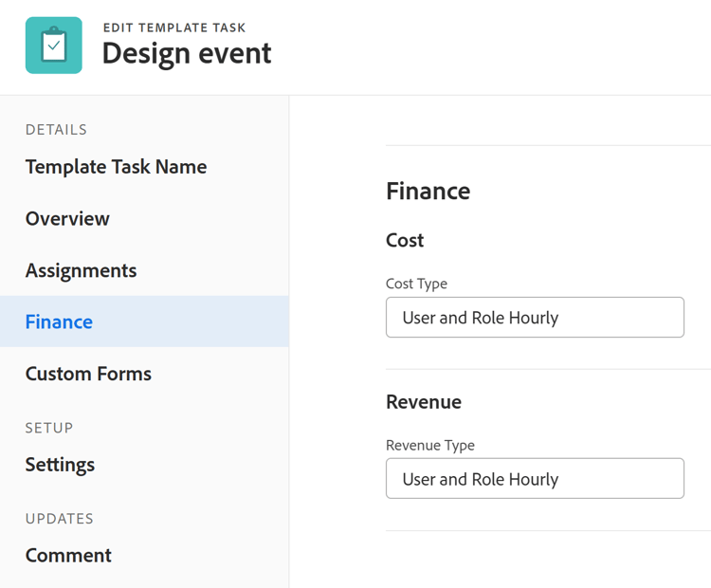Click the DETAILS sidebar group label
Viewport: 711px width, 588px height.
56,130
